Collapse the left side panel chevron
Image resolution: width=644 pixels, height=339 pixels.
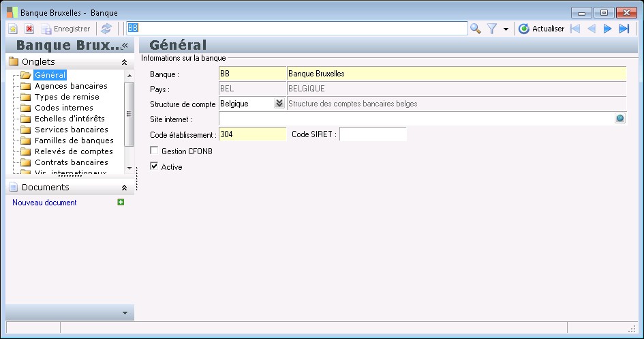coord(125,45)
